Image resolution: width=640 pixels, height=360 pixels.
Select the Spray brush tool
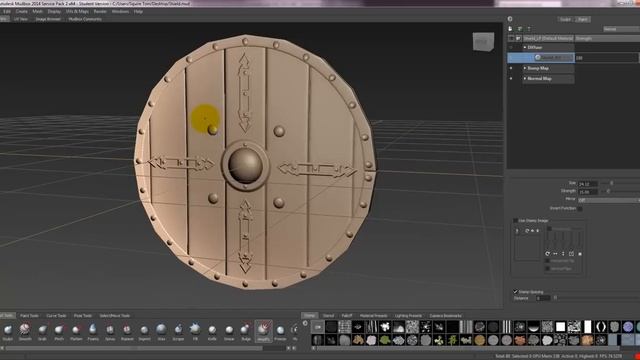click(110, 330)
